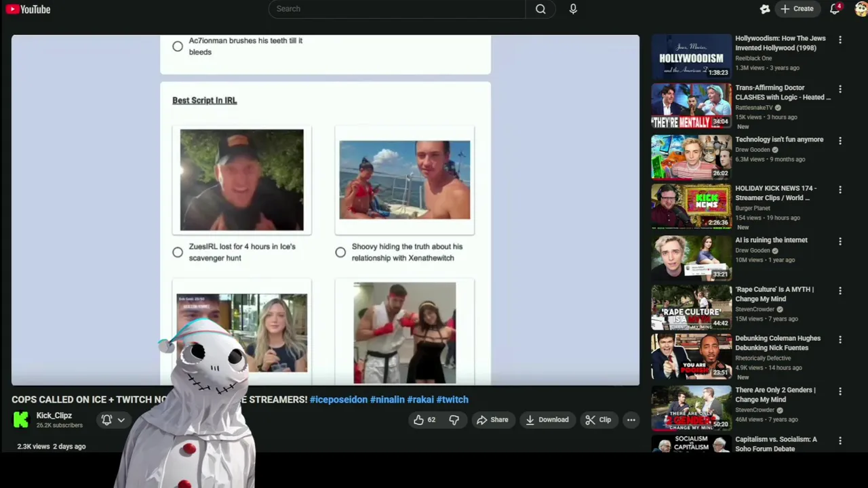This screenshot has height=488, width=868.
Task: Open AI is ruining the internet thumbnail
Action: point(691,257)
